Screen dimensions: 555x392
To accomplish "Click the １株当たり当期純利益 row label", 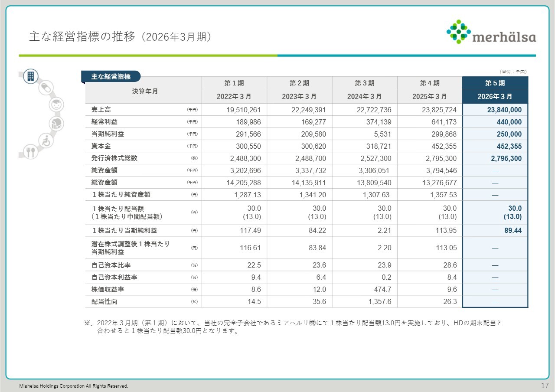I will coord(124,230).
